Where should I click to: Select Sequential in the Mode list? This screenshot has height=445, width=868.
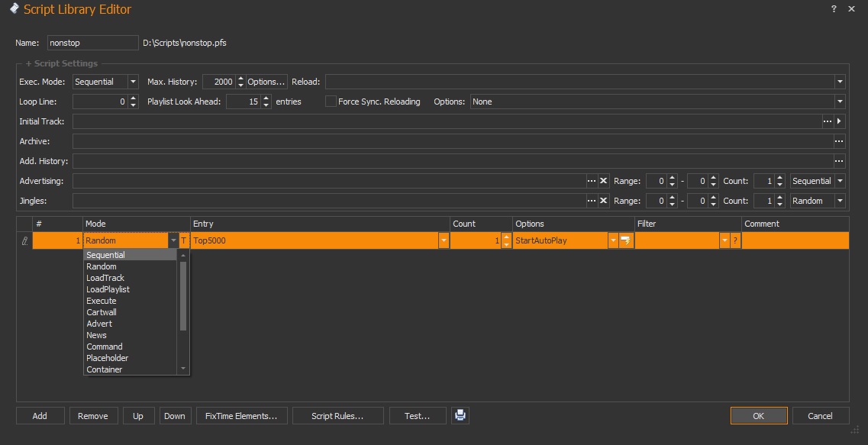click(130, 255)
